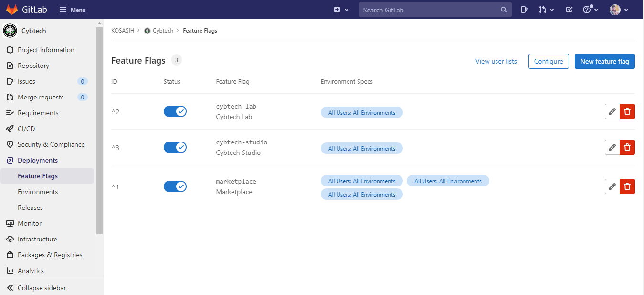Delete the marketplace feature flag
Image resolution: width=644 pixels, height=295 pixels.
(x=627, y=186)
